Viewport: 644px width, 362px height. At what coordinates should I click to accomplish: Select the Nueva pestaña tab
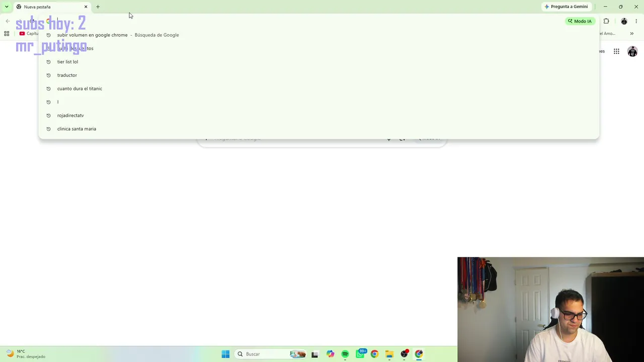(x=52, y=7)
